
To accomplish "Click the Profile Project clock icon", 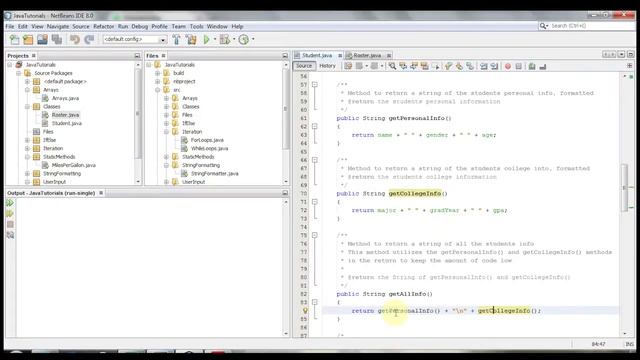I will point(244,40).
